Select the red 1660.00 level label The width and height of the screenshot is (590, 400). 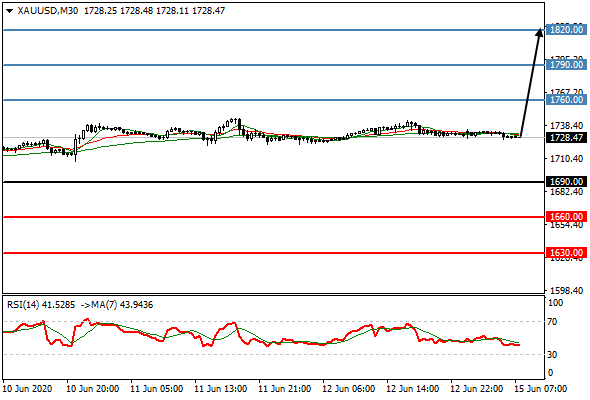pos(566,217)
